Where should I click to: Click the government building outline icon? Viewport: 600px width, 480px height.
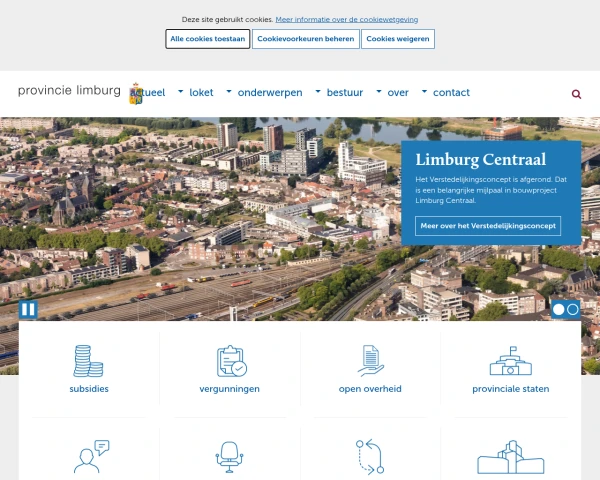coord(510,457)
